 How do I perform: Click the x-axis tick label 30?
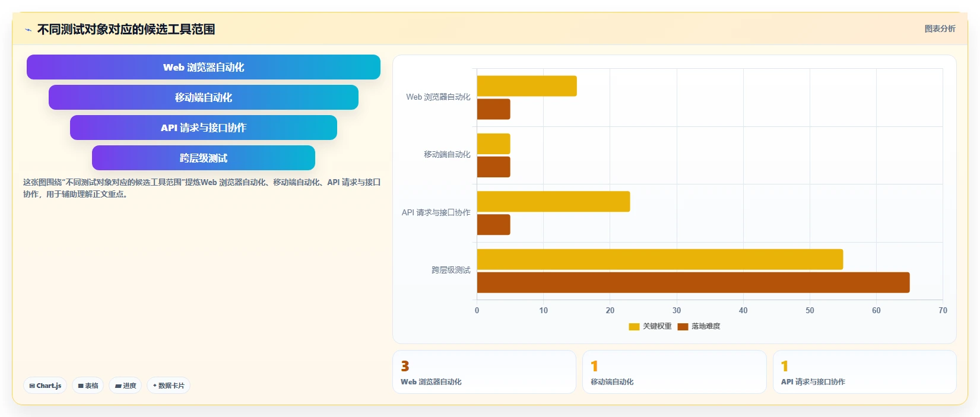(x=677, y=310)
